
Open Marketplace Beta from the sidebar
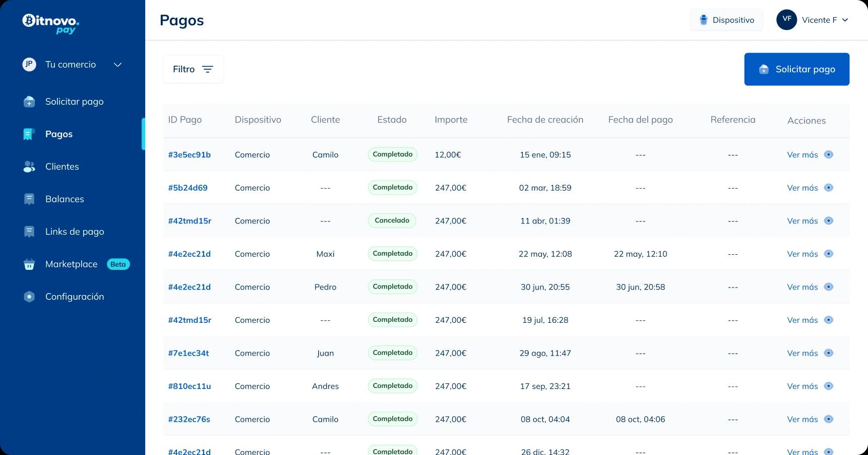(71, 264)
